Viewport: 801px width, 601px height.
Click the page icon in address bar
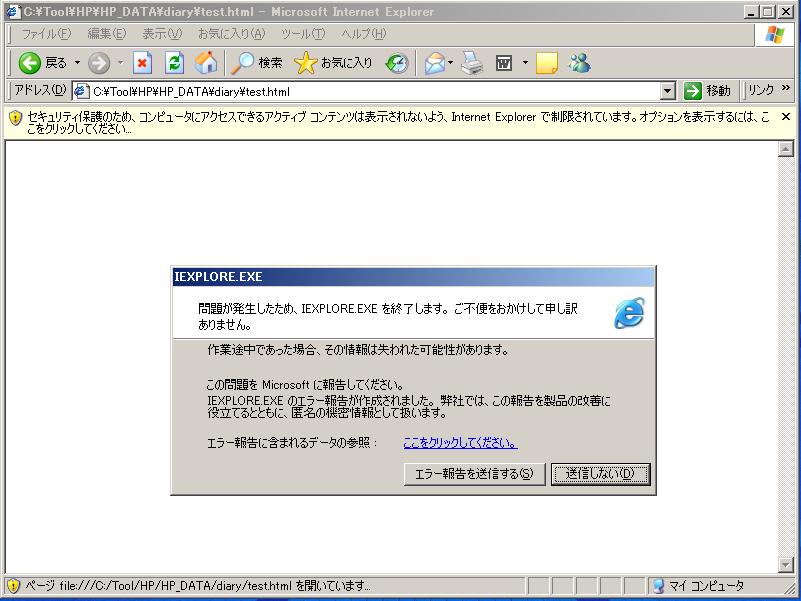pyautogui.click(x=82, y=91)
